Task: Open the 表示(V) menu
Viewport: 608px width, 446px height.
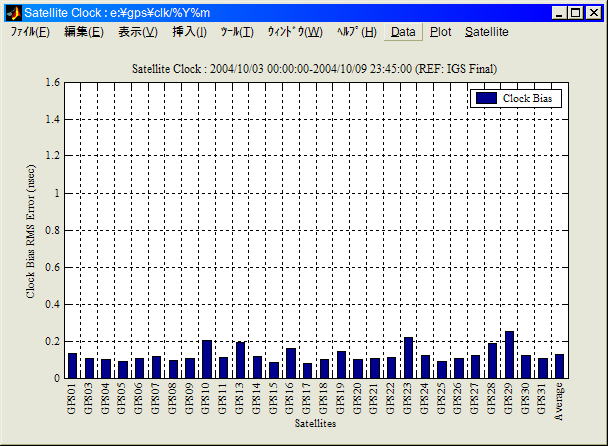Action: tap(137, 32)
